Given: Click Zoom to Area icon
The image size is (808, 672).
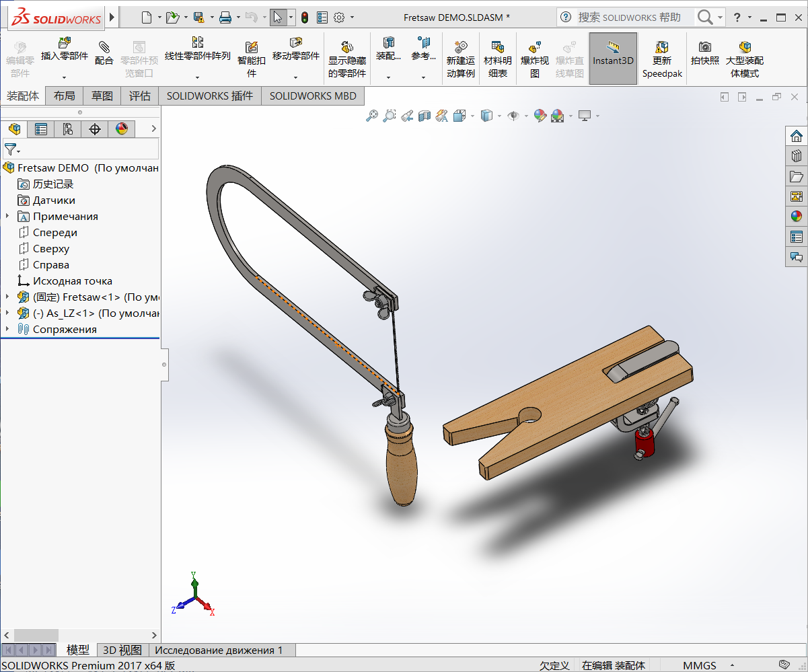Looking at the screenshot, I should coord(390,116).
